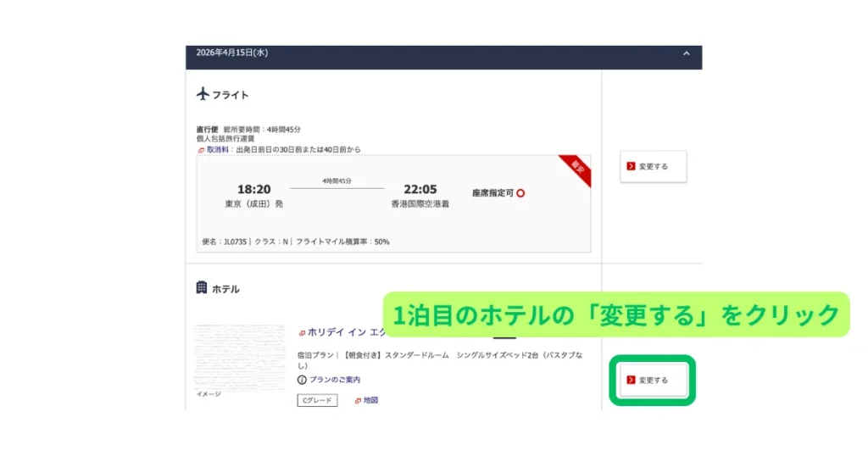Viewport: 868px width, 456px height.
Task: Click the Cグレード grade badge
Action: click(x=317, y=400)
